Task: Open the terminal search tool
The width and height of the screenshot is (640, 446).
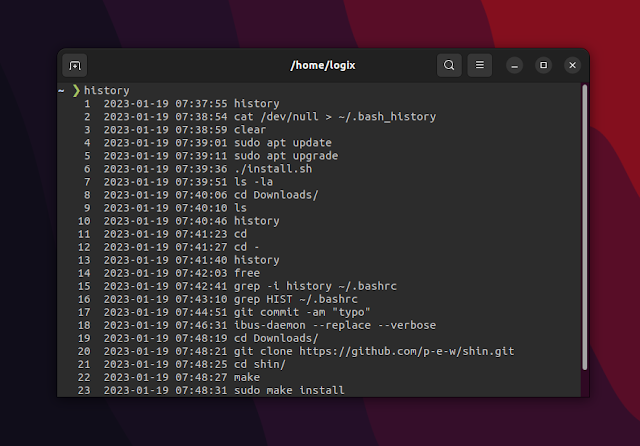Action: click(x=449, y=65)
